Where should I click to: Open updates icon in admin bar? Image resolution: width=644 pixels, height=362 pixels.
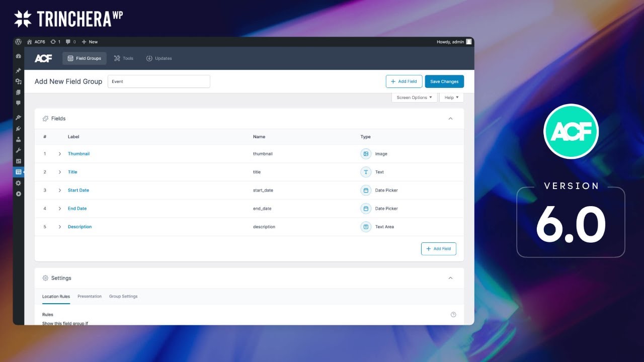pos(55,42)
